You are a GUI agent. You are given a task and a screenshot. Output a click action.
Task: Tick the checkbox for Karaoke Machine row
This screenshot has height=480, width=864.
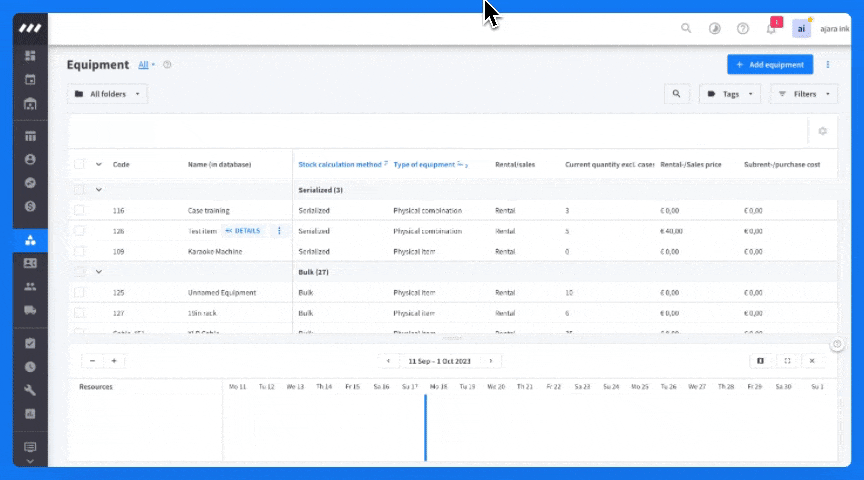[79, 251]
